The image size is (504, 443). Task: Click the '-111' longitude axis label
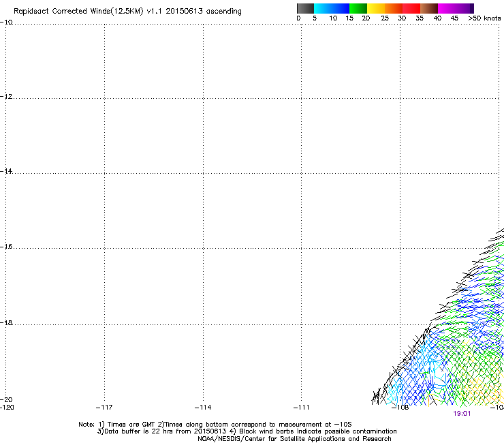(x=301, y=408)
